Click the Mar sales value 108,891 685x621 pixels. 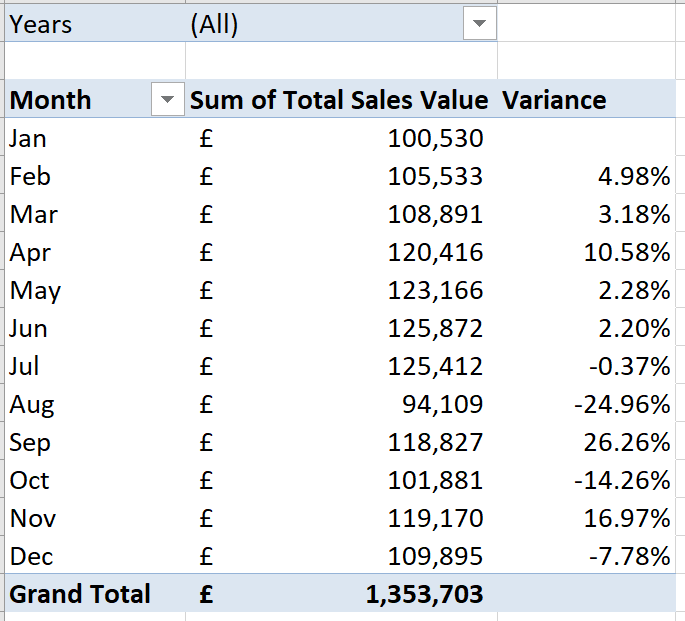[435, 215]
